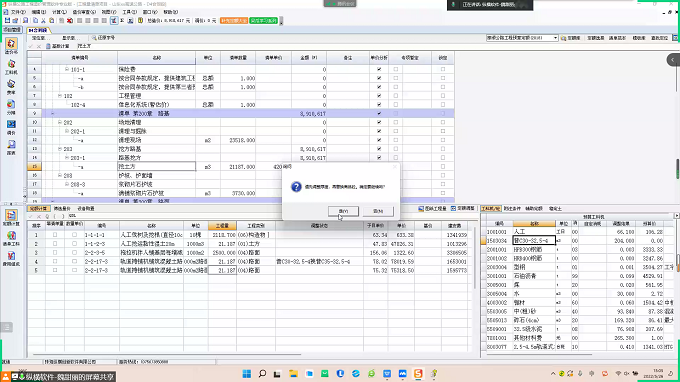Open the quota library dropdown at top right
The image size is (680, 382).
click(x=555, y=38)
